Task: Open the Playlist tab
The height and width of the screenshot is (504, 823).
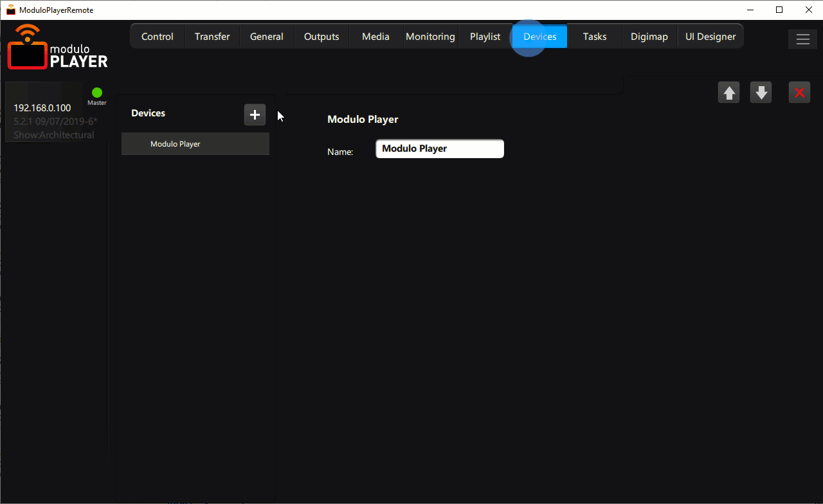Action: click(485, 37)
